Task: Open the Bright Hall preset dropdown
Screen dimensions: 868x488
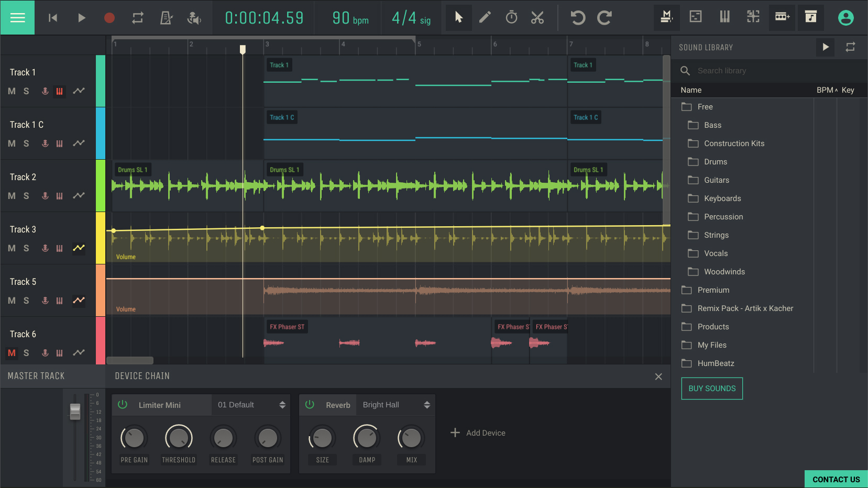Action: click(x=396, y=405)
